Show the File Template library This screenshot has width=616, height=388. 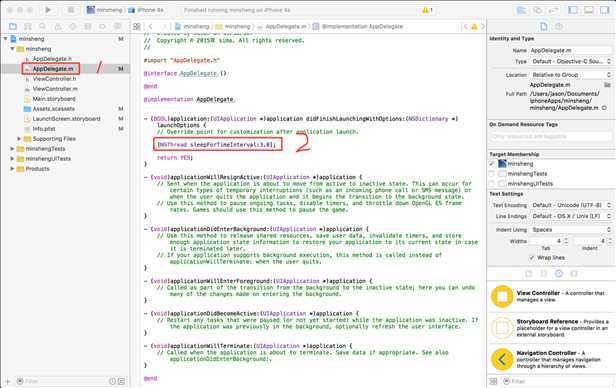click(x=529, y=274)
